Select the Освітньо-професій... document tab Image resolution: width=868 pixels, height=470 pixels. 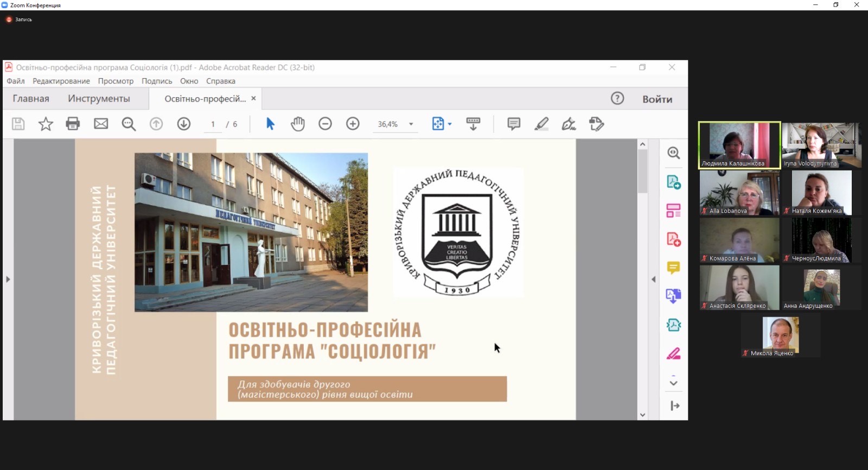coord(205,98)
